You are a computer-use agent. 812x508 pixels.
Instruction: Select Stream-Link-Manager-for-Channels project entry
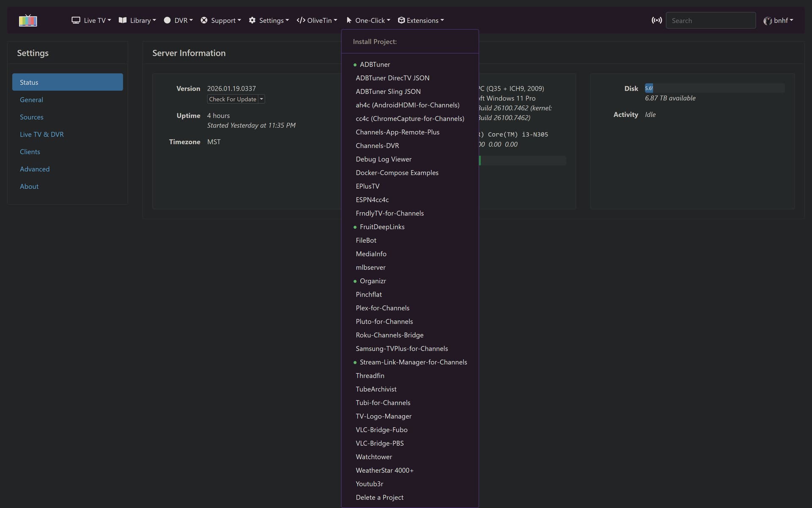413,362
